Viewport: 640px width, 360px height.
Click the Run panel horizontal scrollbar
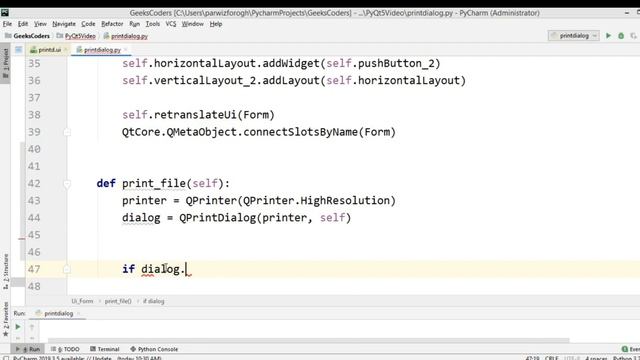[x=309, y=340]
